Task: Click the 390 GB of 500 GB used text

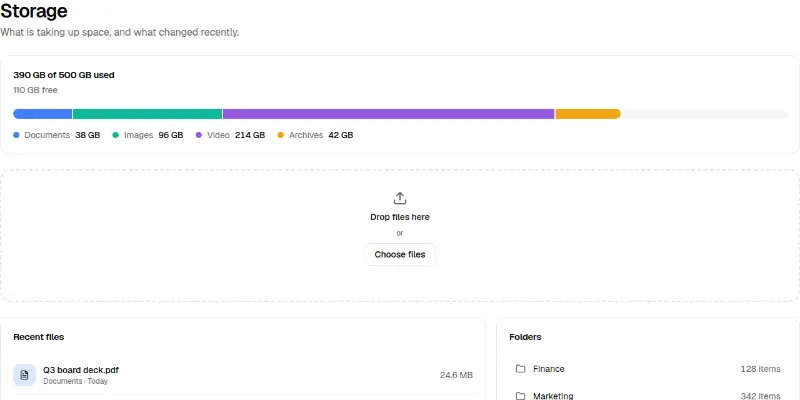Action: (x=64, y=75)
